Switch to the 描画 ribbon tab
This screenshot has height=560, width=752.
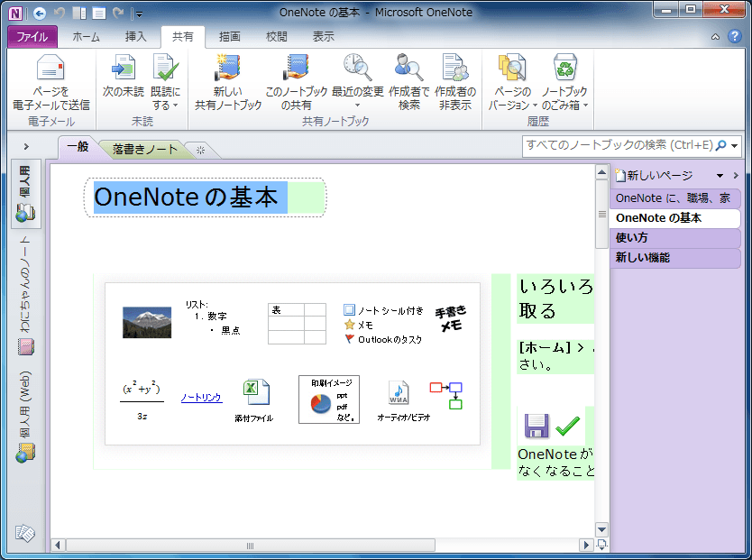tap(229, 37)
